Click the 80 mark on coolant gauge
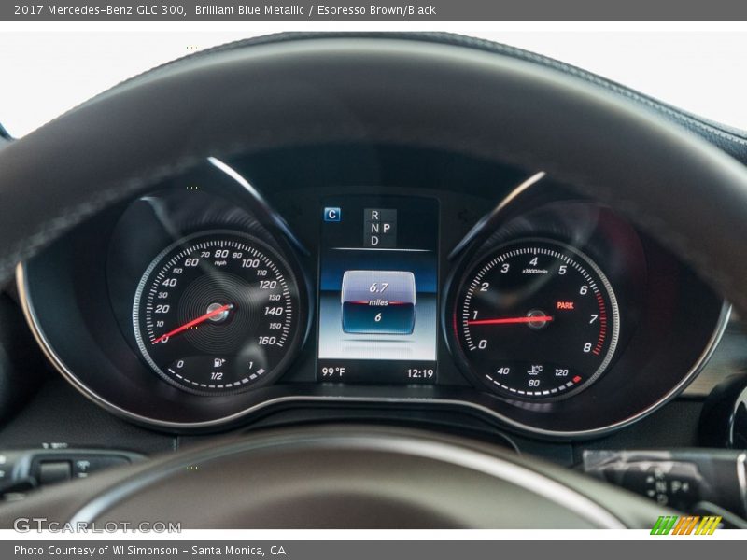This screenshot has width=747, height=560. tap(534, 383)
